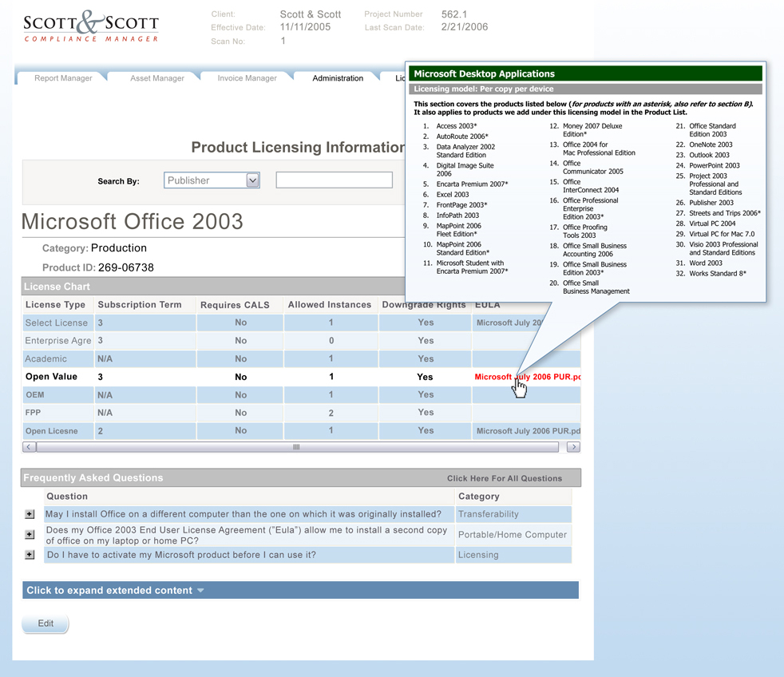Image resolution: width=784 pixels, height=677 pixels.
Task: Click 'Excel 2003' in the popup product list
Action: [453, 195]
